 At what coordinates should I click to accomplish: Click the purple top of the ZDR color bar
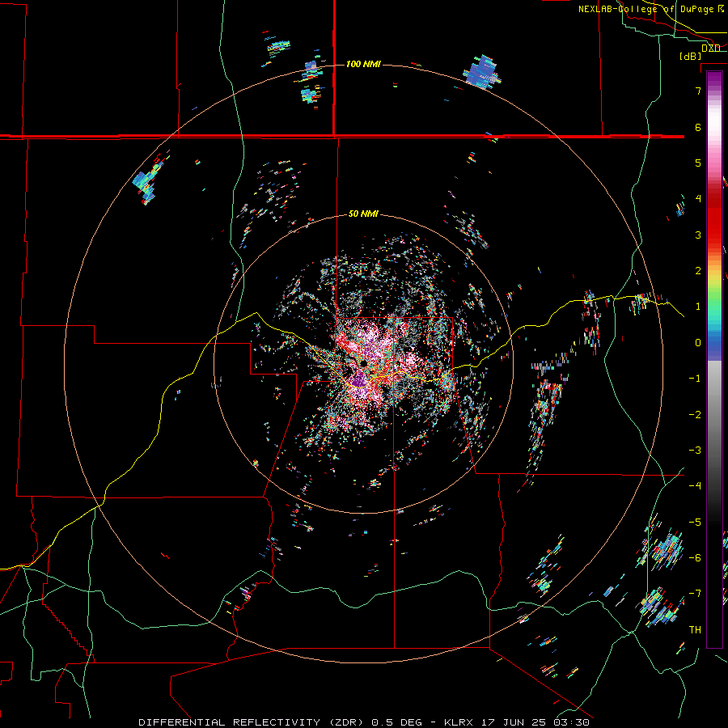pyautogui.click(x=714, y=80)
